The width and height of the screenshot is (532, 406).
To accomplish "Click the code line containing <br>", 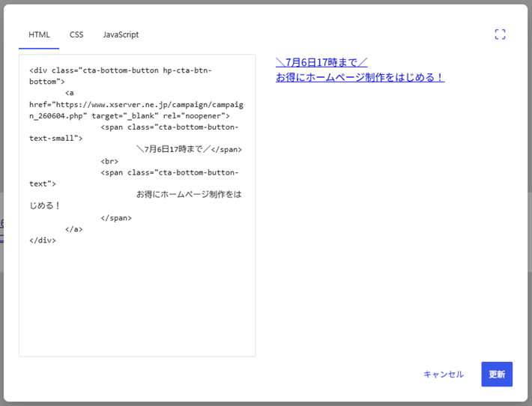I will (x=109, y=161).
